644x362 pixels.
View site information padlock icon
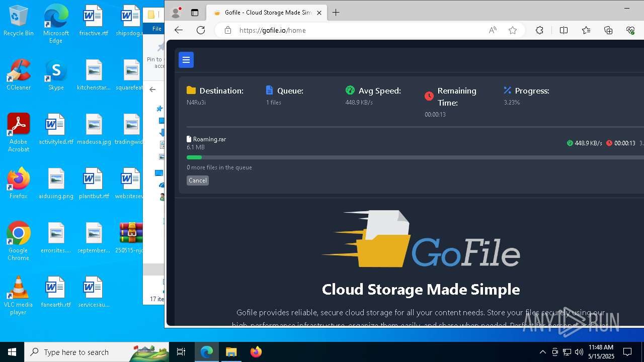click(x=228, y=30)
